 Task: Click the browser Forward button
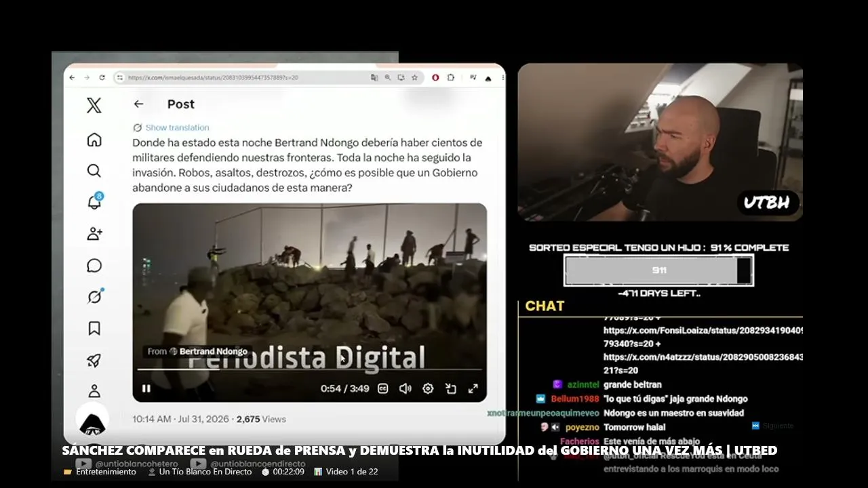point(87,77)
